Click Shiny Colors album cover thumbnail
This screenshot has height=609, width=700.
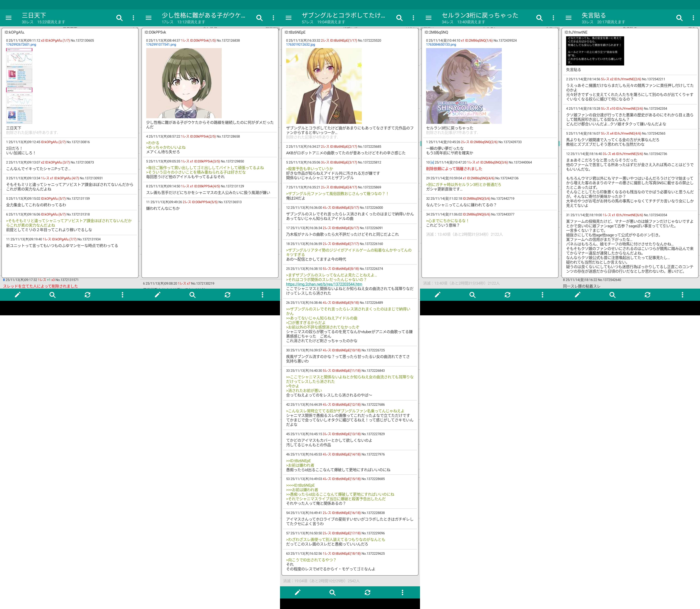click(x=464, y=86)
